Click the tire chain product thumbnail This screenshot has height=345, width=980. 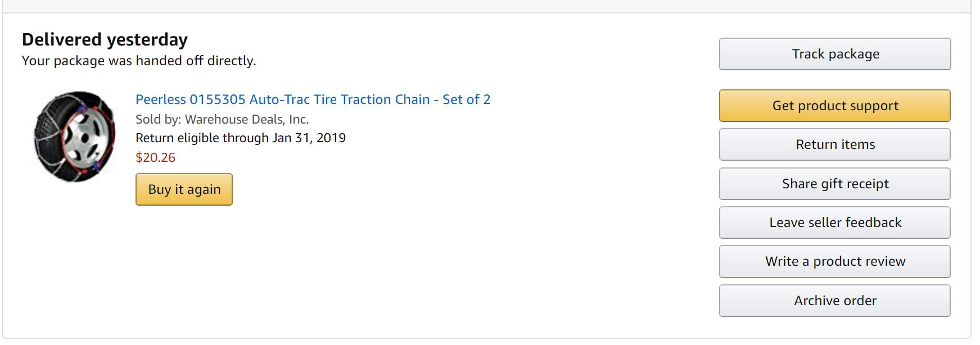(75, 137)
